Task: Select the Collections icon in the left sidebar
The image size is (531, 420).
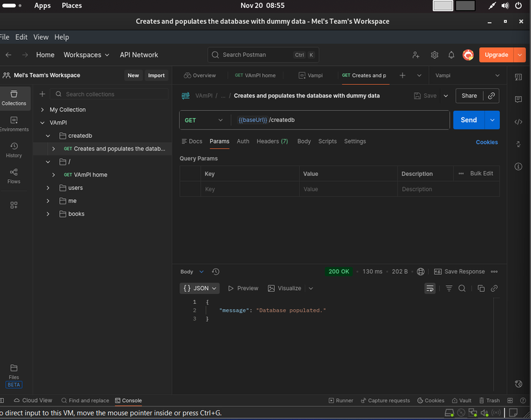Action: tap(13, 98)
